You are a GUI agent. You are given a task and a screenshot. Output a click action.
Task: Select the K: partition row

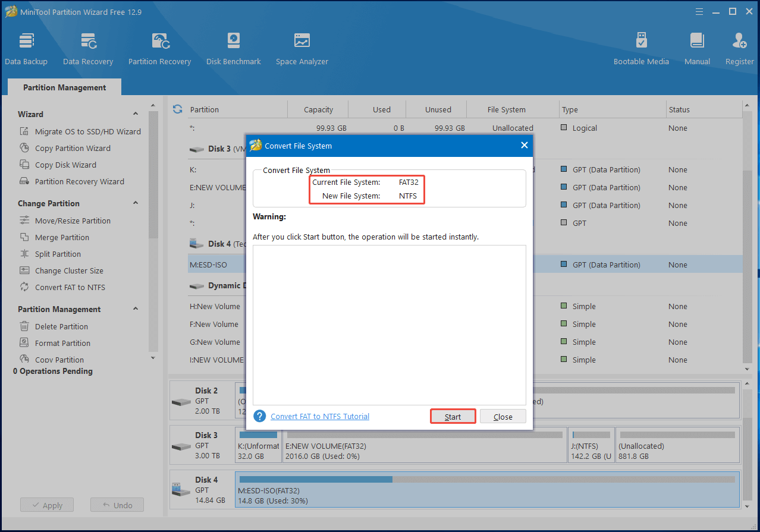[x=465, y=169]
